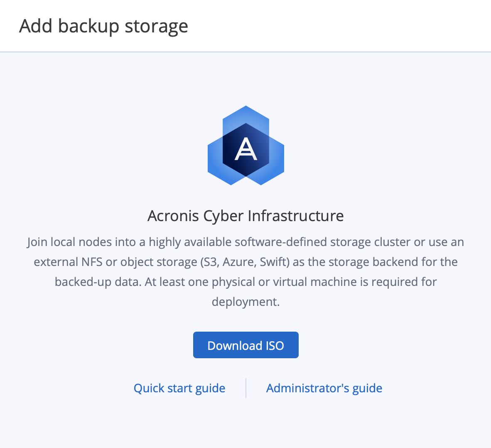Click the white letter A in the logo
The image size is (491, 448).
[x=246, y=149]
